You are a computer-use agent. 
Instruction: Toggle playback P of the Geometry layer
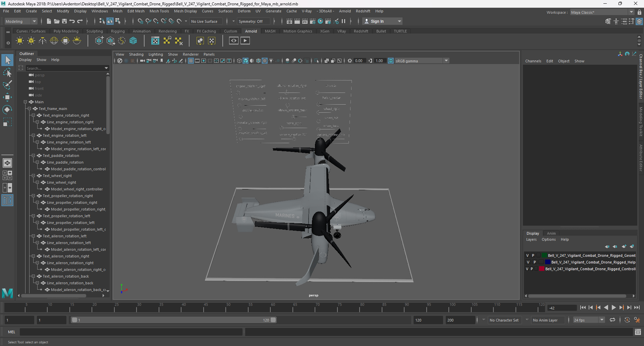tap(533, 255)
